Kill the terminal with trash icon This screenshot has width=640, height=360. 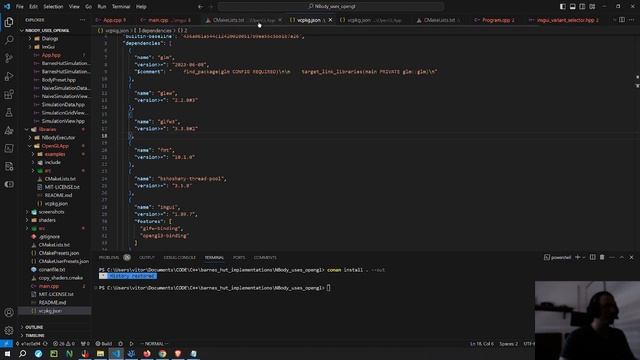[x=602, y=257]
